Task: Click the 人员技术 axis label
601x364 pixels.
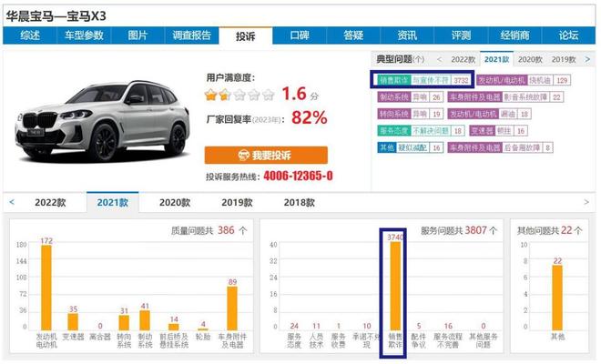Action: (316, 340)
